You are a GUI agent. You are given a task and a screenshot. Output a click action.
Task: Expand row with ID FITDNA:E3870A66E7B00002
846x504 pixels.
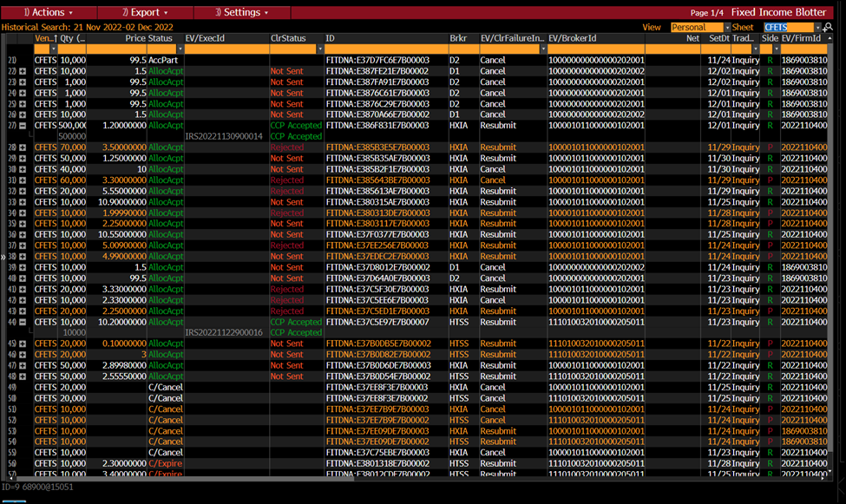pyautogui.click(x=23, y=115)
